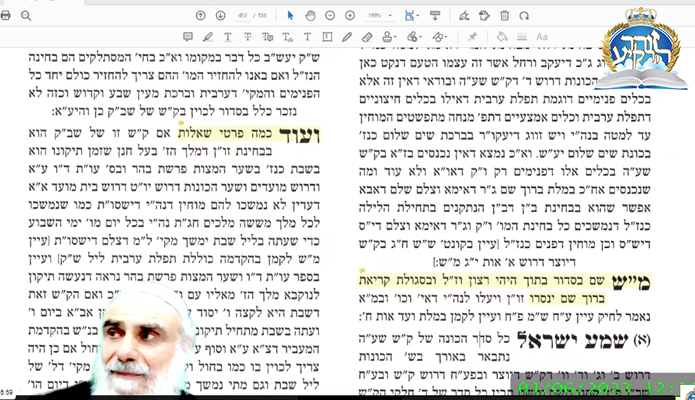Choose the arrow selection tool
This screenshot has height=400, width=695.
291,16
